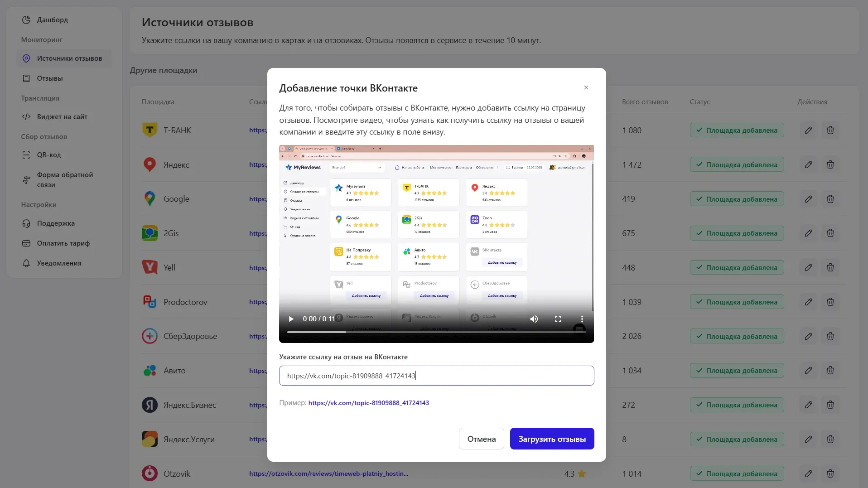
Task: Go to Отзывы in sidebar
Action: [50, 78]
